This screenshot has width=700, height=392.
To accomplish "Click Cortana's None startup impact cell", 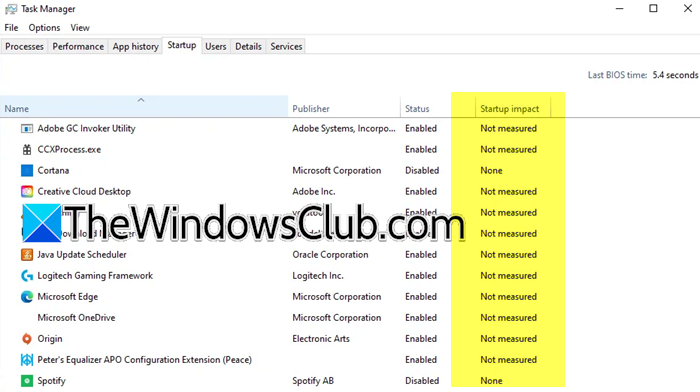I will click(x=491, y=171).
